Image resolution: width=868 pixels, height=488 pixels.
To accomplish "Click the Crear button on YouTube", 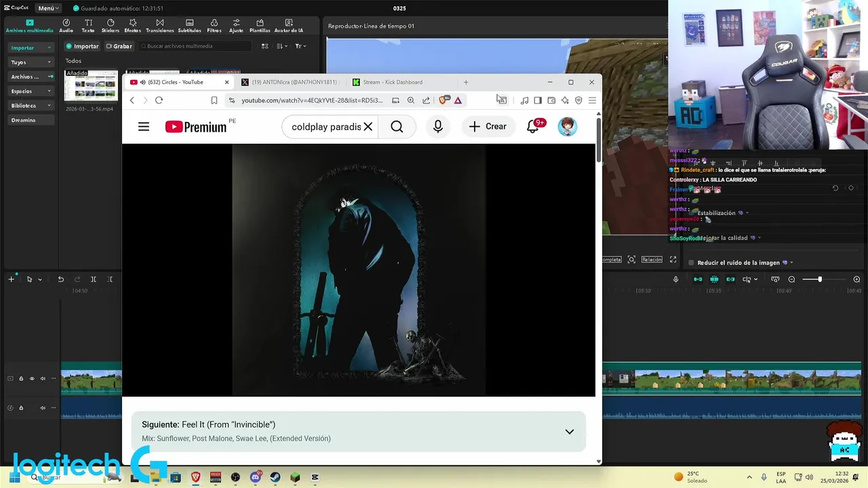I will [x=488, y=127].
